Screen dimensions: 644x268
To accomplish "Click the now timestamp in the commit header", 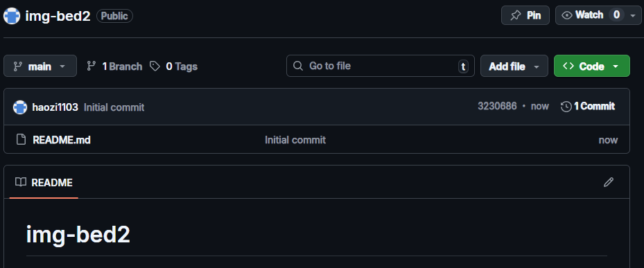I will click(540, 106).
